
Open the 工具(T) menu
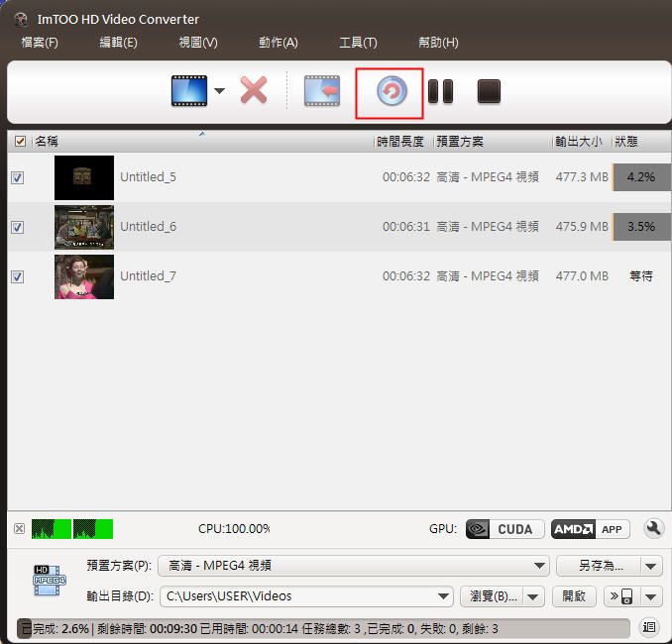click(x=358, y=43)
